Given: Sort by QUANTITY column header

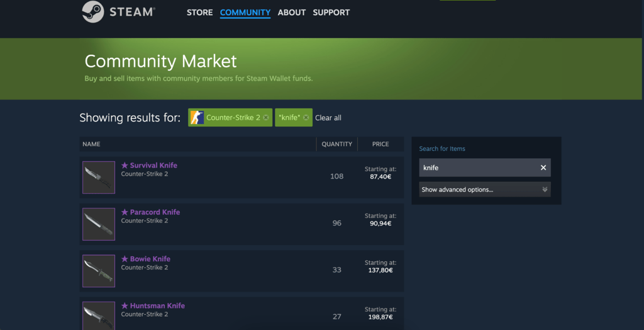Looking at the screenshot, I should (337, 144).
